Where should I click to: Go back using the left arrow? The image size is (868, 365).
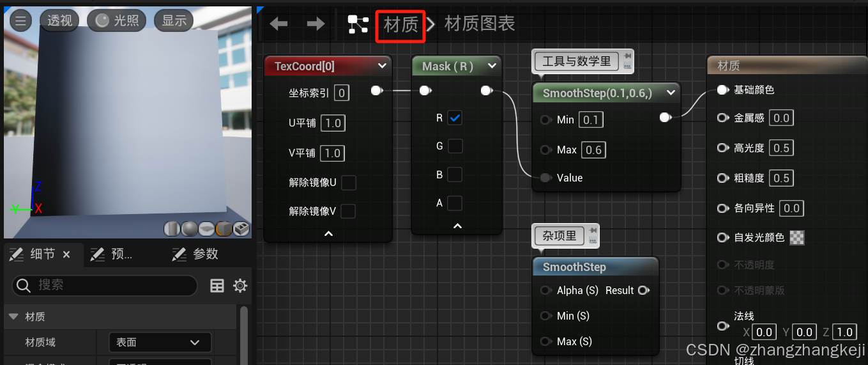[x=278, y=24]
